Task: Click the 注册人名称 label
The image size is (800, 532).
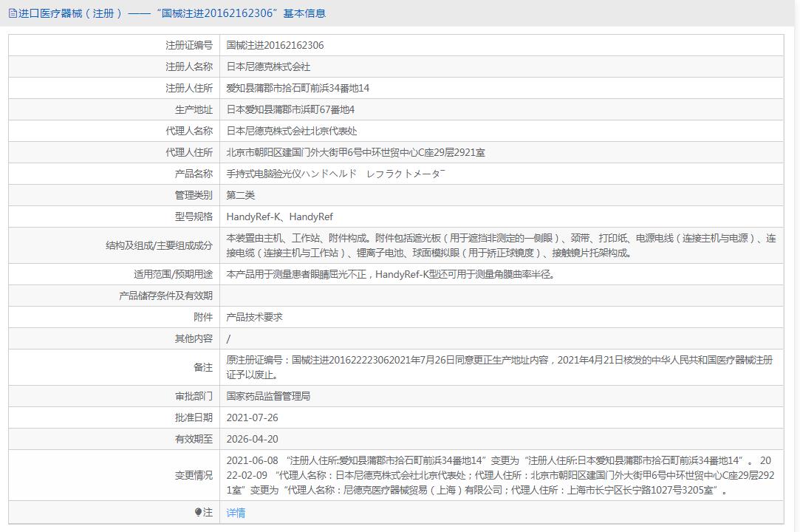Action: [x=189, y=67]
